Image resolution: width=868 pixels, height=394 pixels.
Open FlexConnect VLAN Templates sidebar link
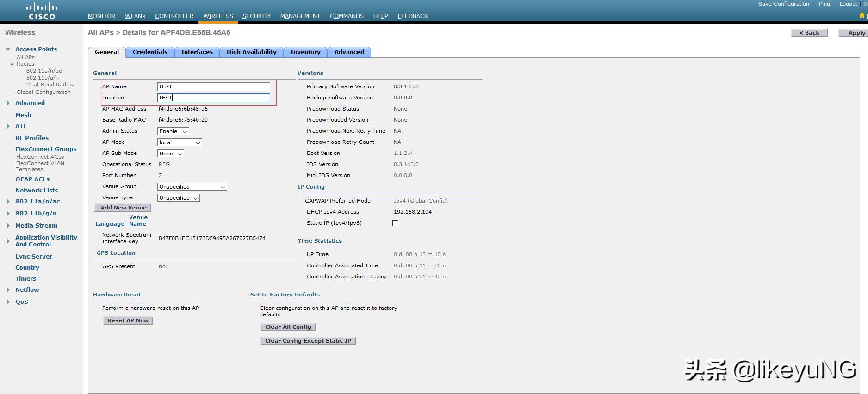pos(40,166)
